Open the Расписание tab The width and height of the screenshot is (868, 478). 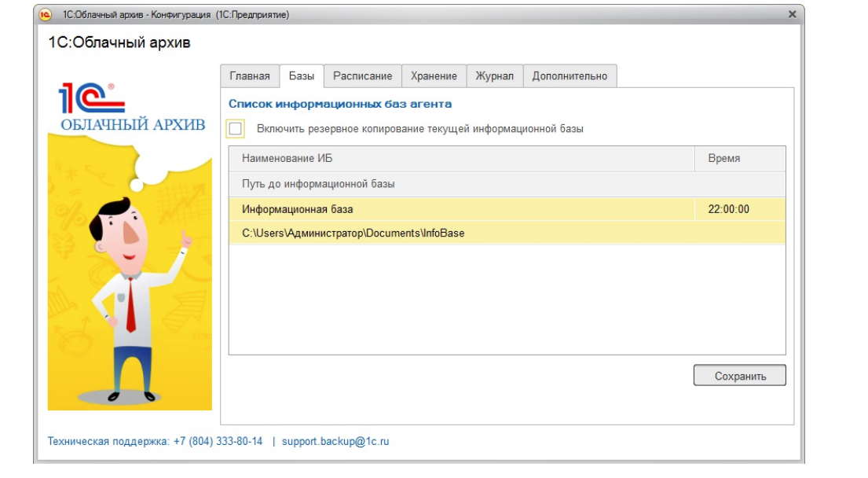click(x=363, y=76)
